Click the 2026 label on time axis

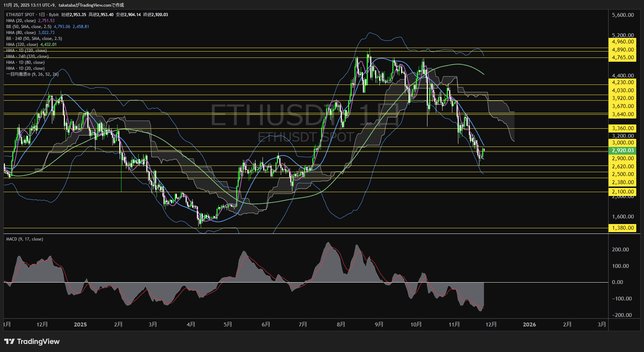(x=529, y=325)
